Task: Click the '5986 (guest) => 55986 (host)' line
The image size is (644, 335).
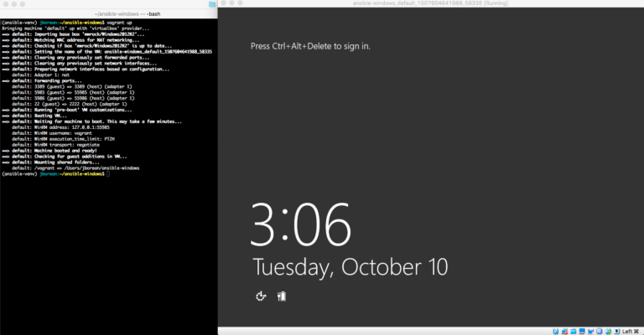Action: pyautogui.click(x=73, y=99)
